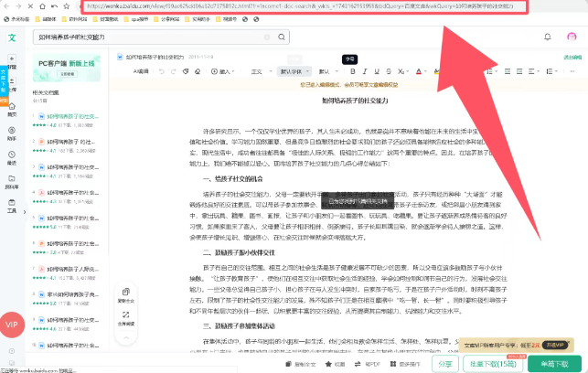Open the more options ellipsis in toolbar
Viewport: 588px width, 373px height.
pyautogui.click(x=572, y=71)
